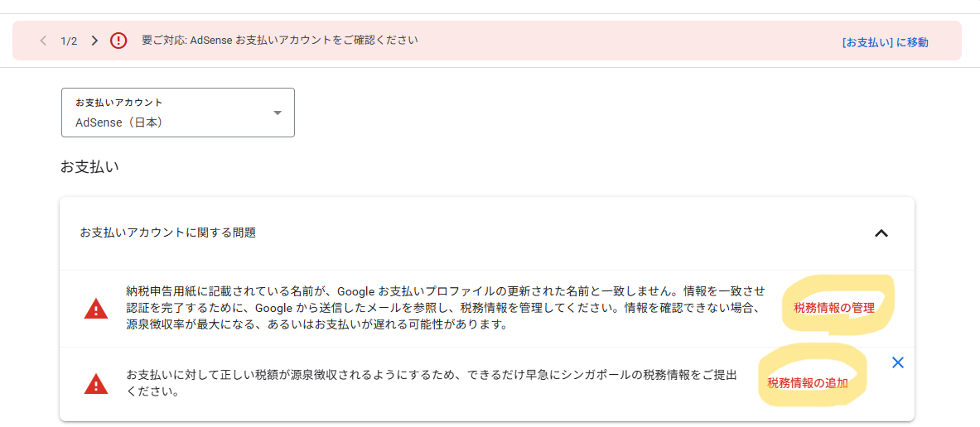Viewport: 980px width, 427px height.
Task: Click the red exclamation alert icon
Action: (x=118, y=41)
